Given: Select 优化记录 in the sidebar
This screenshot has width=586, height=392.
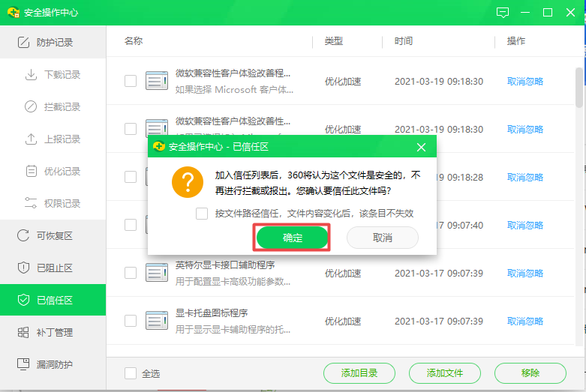Looking at the screenshot, I should 62,172.
